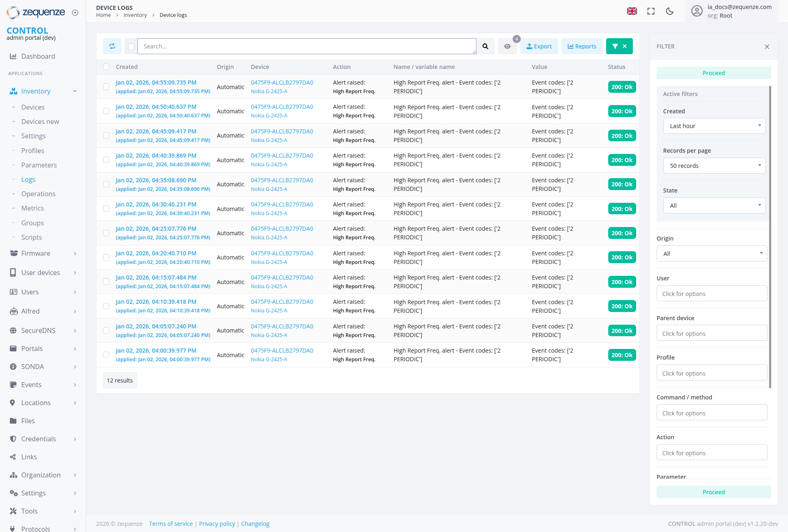
Task: Click the zequenze logo
Action: 36,12
